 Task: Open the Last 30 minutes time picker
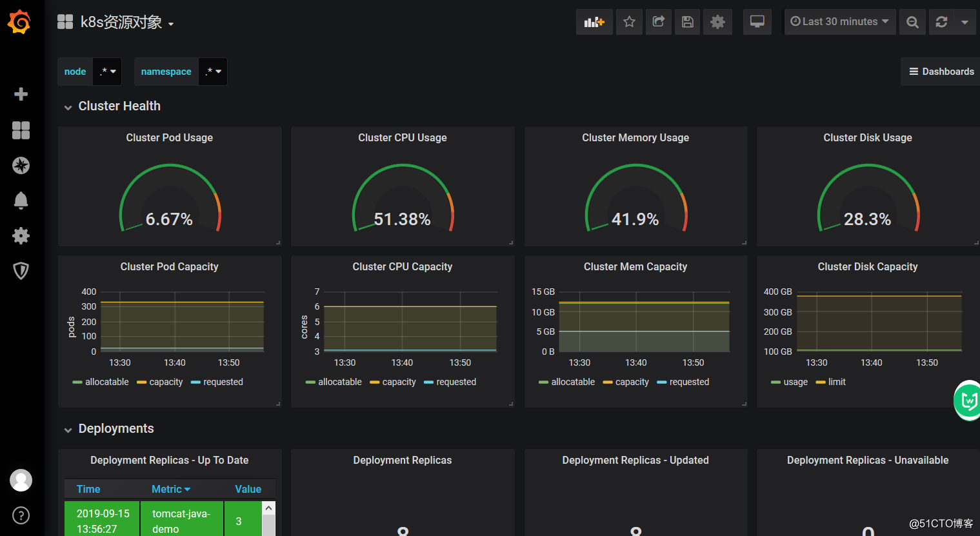coord(840,22)
